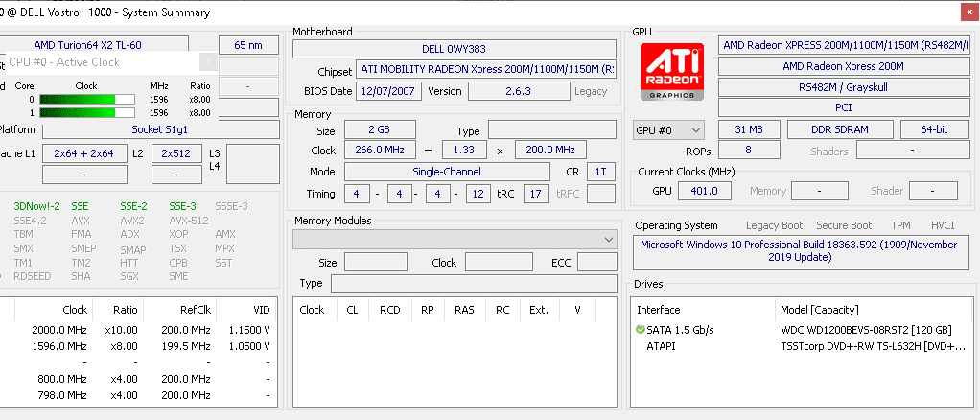Viewport: 980px width, 420px height.
Task: Click the RCD column header
Action: click(390, 310)
